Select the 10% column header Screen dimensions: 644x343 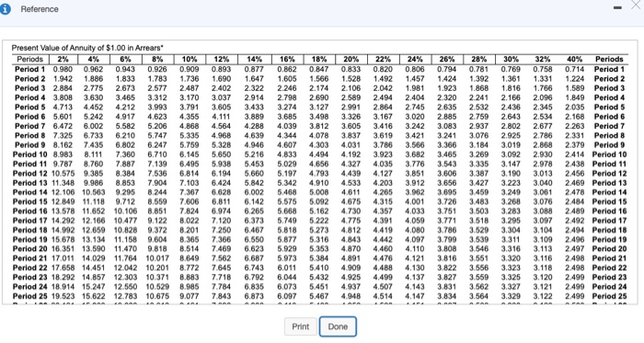click(190, 60)
